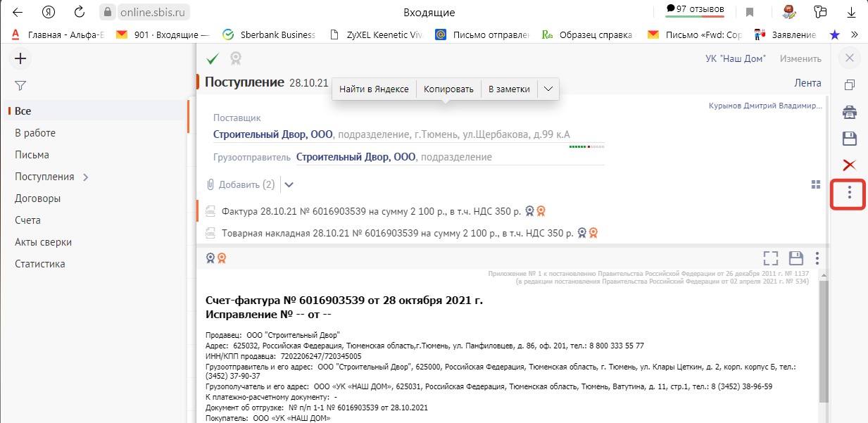
Task: Expand the arrow next to Добавить
Action: [289, 184]
